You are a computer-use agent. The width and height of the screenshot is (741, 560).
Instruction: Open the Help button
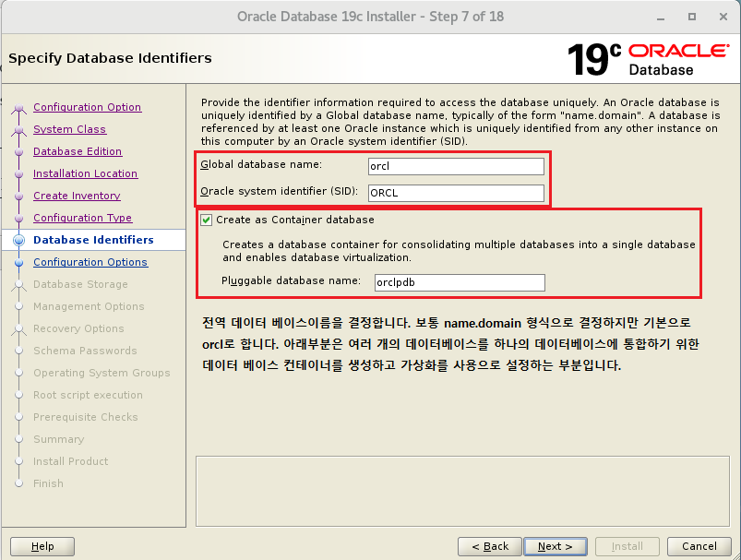42,546
